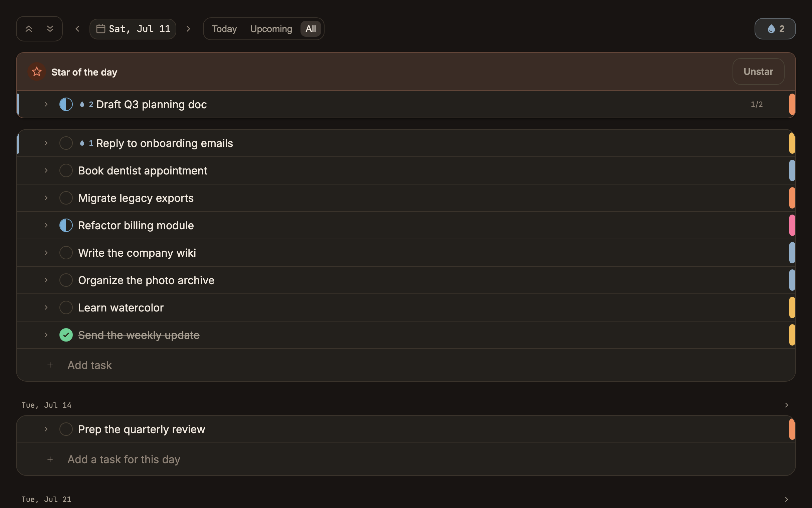Switch to the Today tab
The height and width of the screenshot is (508, 812).
(x=224, y=29)
